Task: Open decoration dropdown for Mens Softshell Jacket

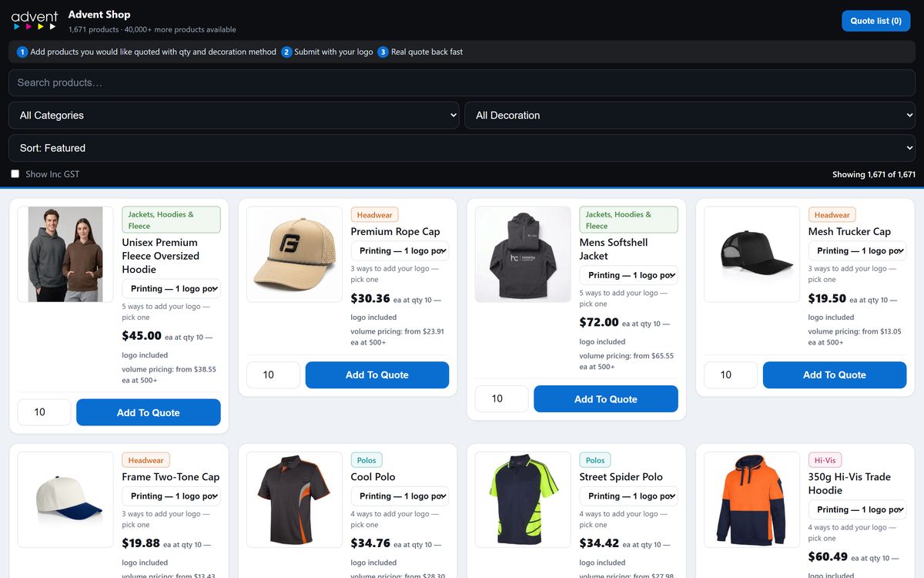Action: click(x=628, y=275)
